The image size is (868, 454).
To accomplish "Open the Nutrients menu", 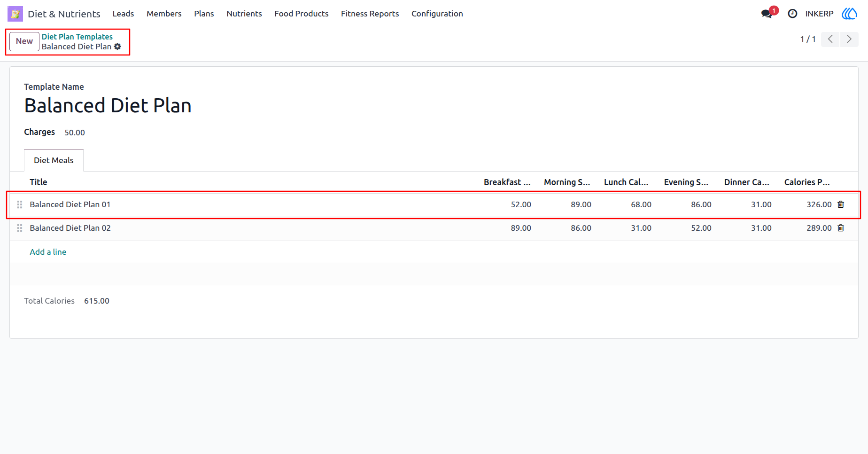I will (244, 14).
